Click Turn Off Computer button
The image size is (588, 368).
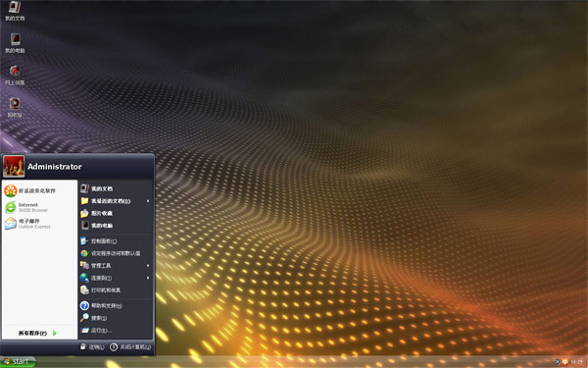pos(130,347)
